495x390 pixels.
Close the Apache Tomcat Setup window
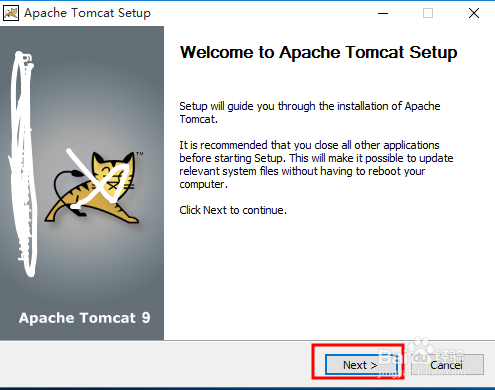[474, 13]
